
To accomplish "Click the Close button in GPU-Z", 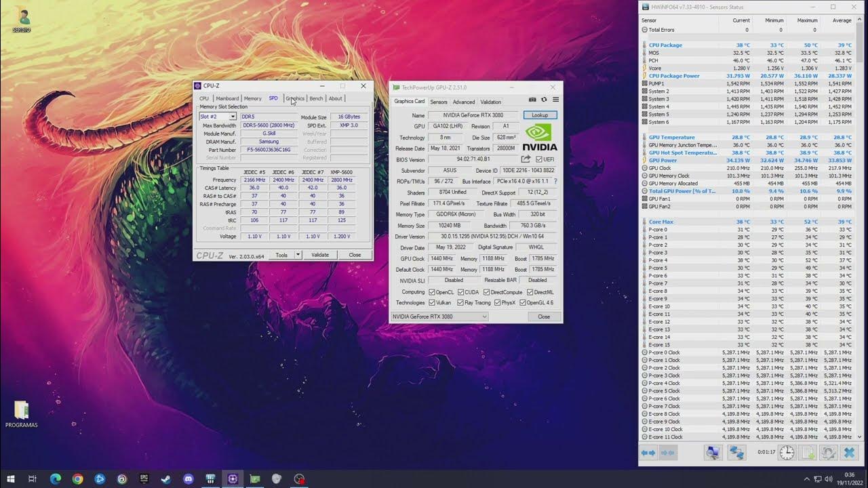I will tap(544, 317).
